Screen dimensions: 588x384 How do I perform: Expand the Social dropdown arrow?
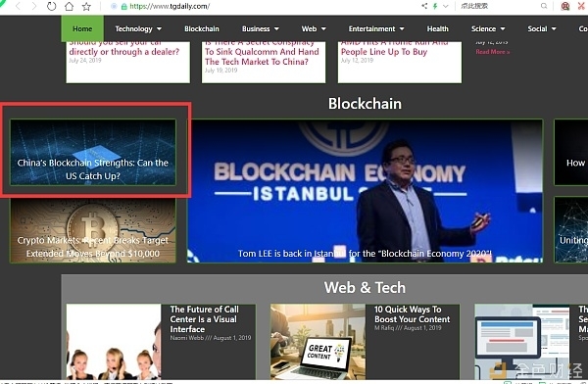tap(554, 28)
